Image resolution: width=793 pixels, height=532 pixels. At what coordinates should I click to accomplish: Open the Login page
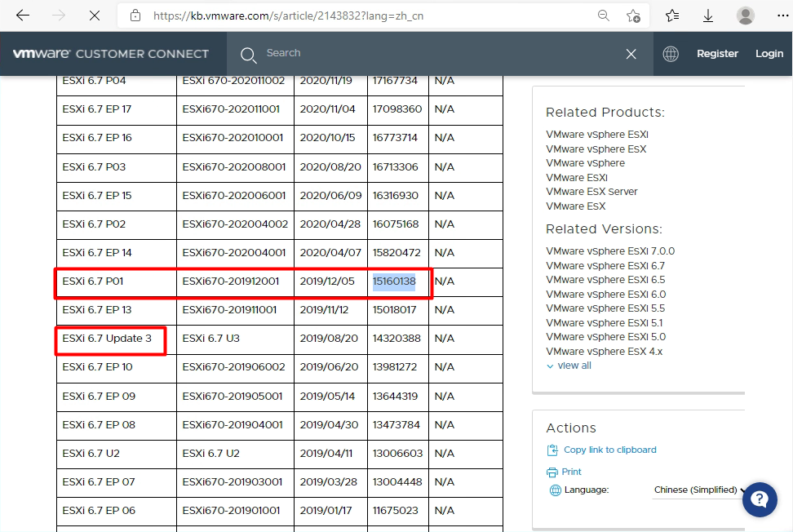769,54
